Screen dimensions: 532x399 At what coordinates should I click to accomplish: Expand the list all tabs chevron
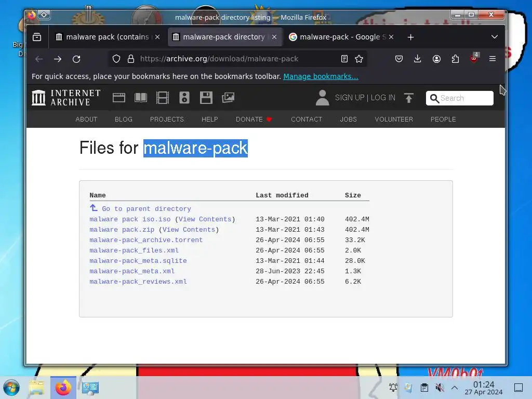coord(495,37)
